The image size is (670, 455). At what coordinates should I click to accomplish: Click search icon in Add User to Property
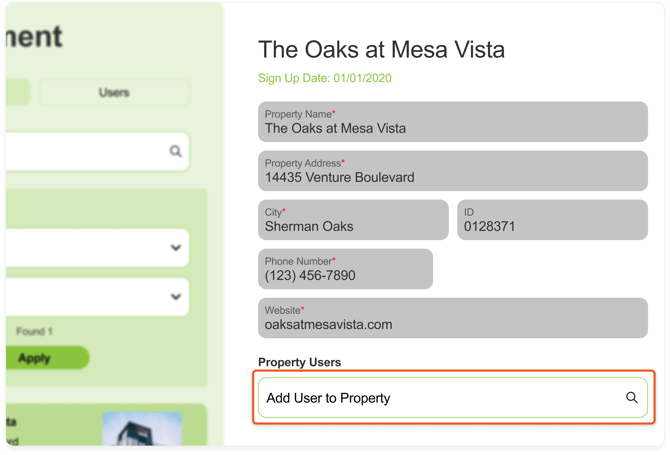point(632,398)
